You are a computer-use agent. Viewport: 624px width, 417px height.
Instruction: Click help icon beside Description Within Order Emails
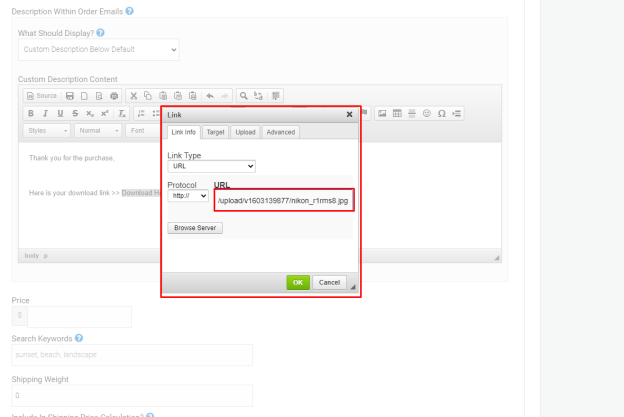click(129, 11)
